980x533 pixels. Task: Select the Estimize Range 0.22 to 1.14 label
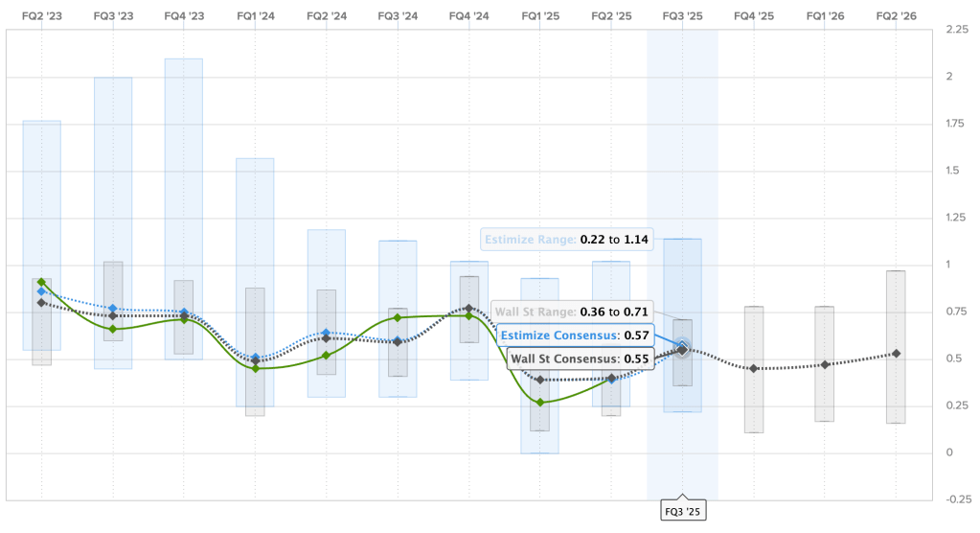click(x=567, y=240)
